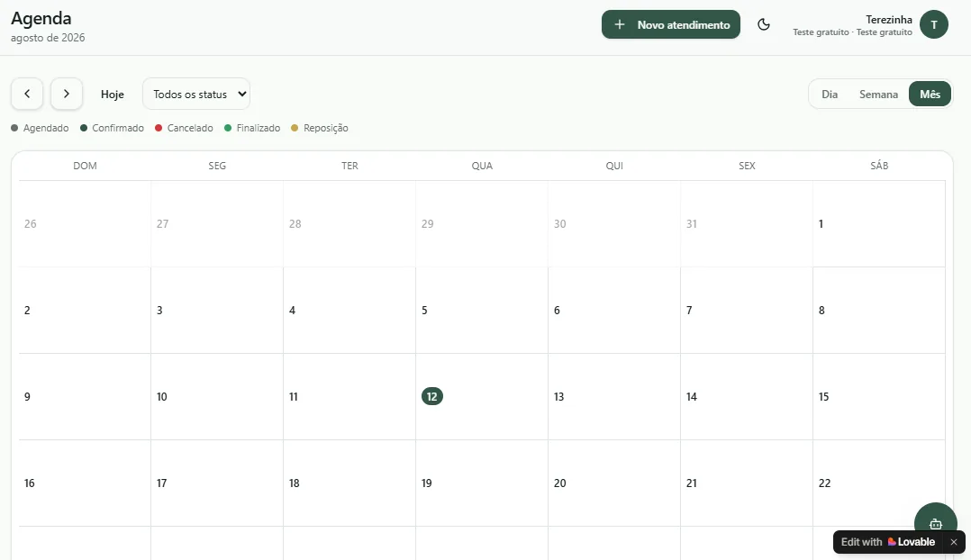Open the user avatar 'T' menu
The height and width of the screenshot is (560, 971).
click(934, 24)
